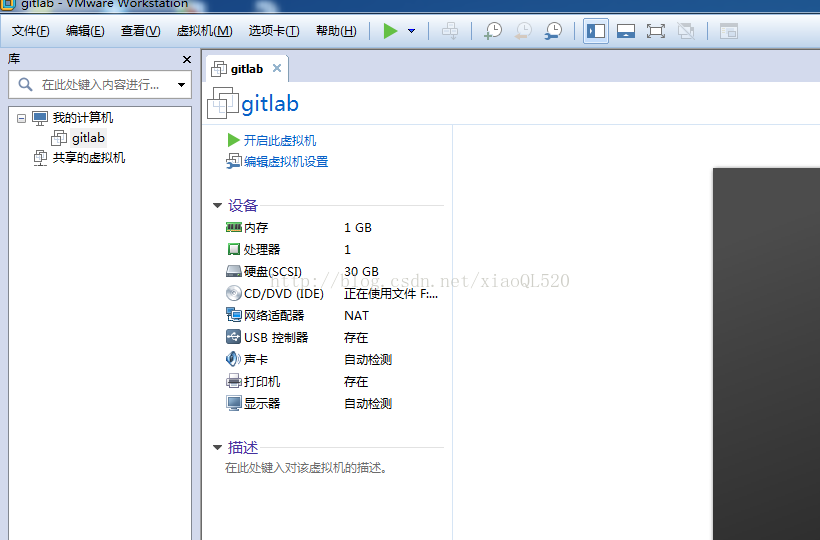Screen dimensions: 820x540
Task: Select the gitlab VM in library tree
Action: pos(88,137)
